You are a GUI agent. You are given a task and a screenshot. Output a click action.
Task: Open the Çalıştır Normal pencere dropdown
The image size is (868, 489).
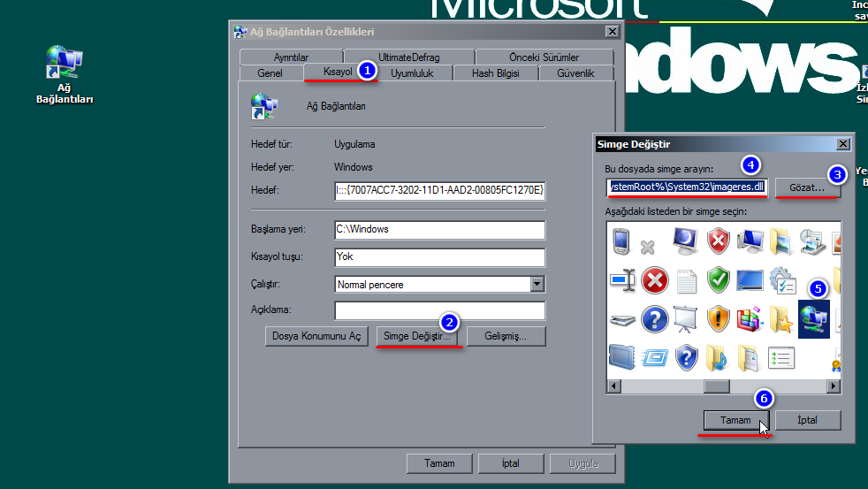[x=537, y=284]
